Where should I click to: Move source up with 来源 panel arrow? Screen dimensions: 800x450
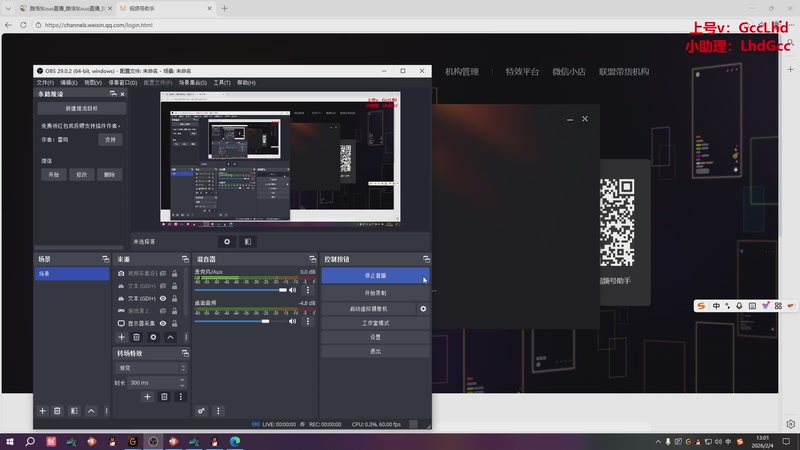[170, 337]
